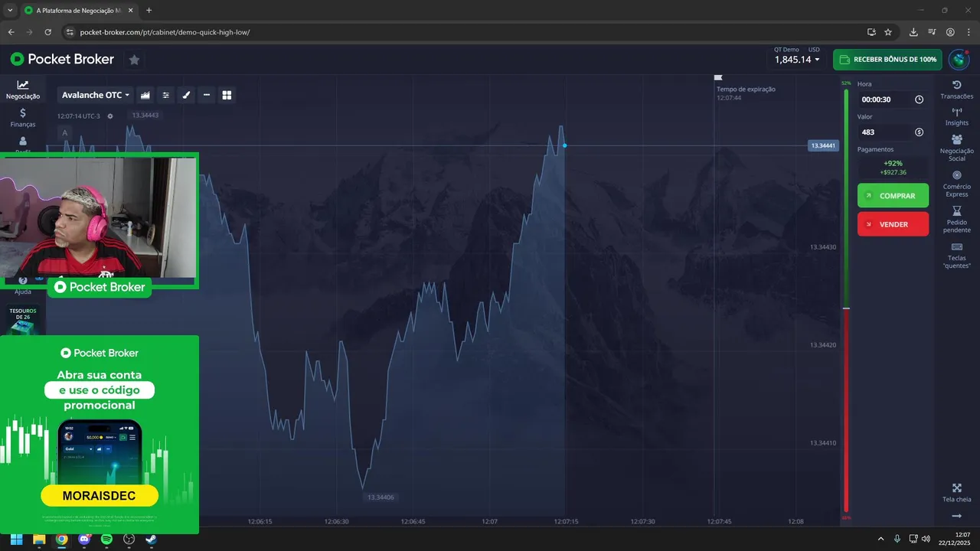Click the dollar icon in Valor field
The width and height of the screenshot is (980, 551).
(919, 132)
